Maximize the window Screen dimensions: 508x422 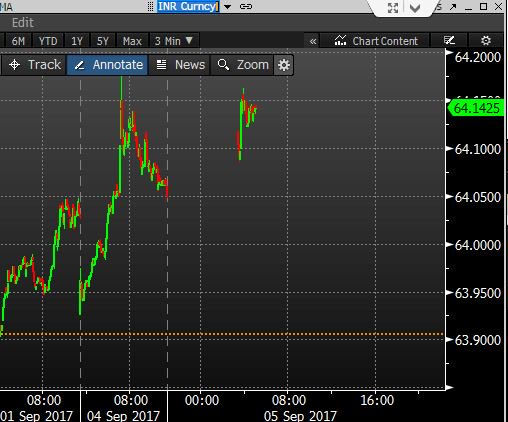(x=483, y=7)
